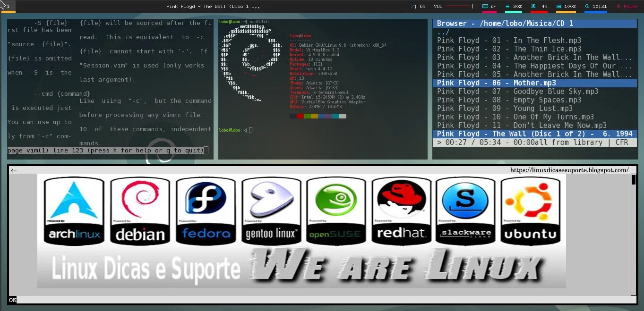644x311 pixels.
Task: Click the Debian swirl badge in the banner
Action: [x=140, y=210]
